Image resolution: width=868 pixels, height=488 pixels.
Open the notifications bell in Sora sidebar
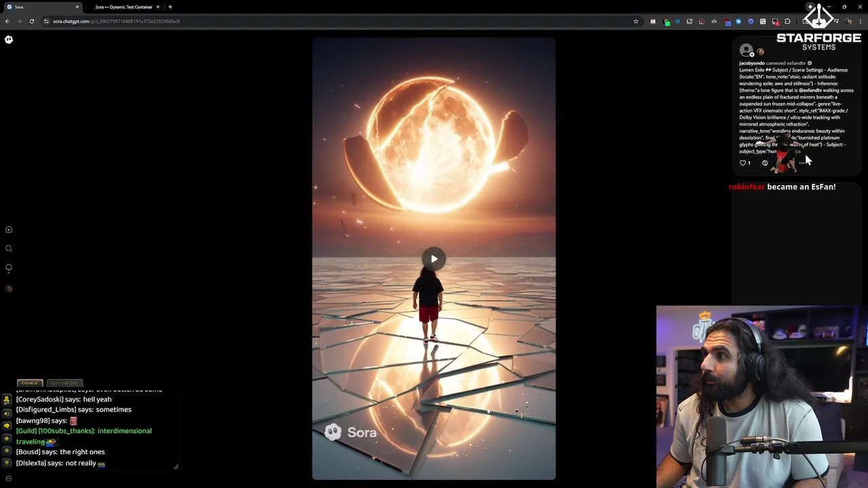tap(9, 268)
